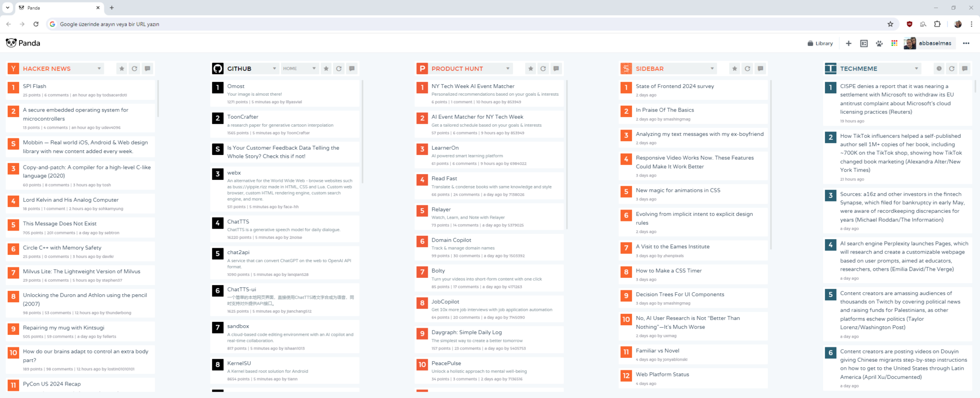Click the comments icon in Product Hunt header
This screenshot has height=398, width=980.
556,69
